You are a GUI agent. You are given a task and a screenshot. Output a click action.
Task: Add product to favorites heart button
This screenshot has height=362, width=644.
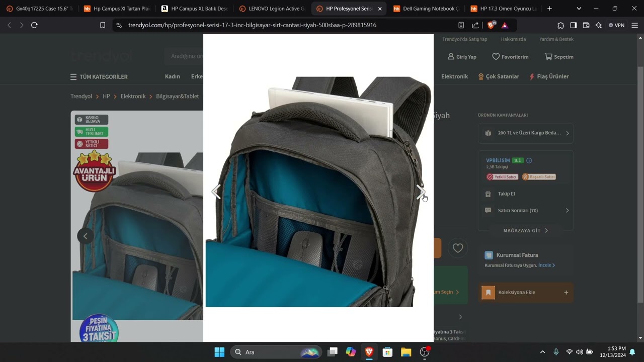coord(458,248)
